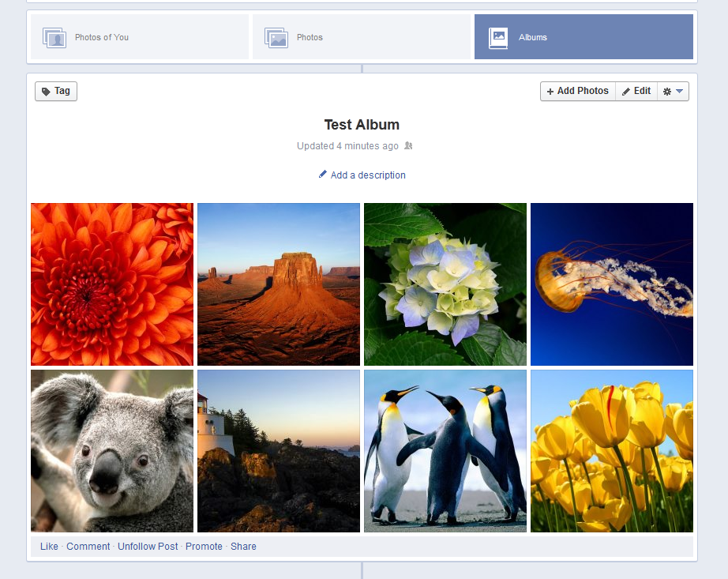Click the Updated 4 minutes ago text

[x=347, y=146]
